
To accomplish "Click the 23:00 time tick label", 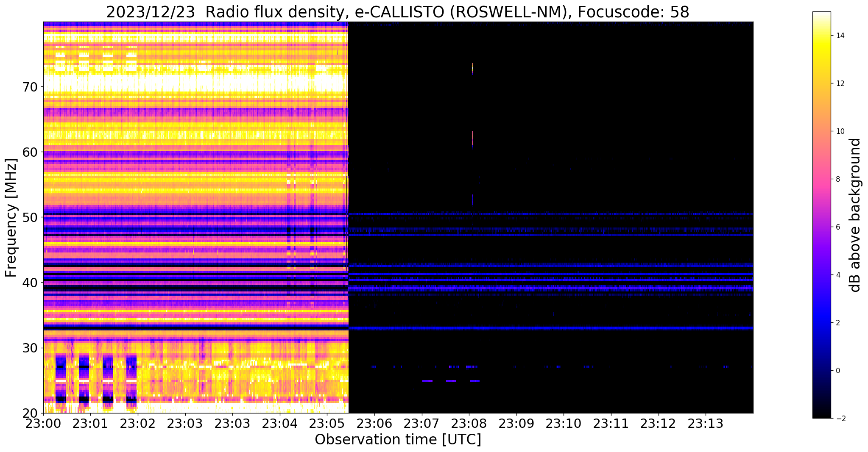I will pyautogui.click(x=43, y=424).
